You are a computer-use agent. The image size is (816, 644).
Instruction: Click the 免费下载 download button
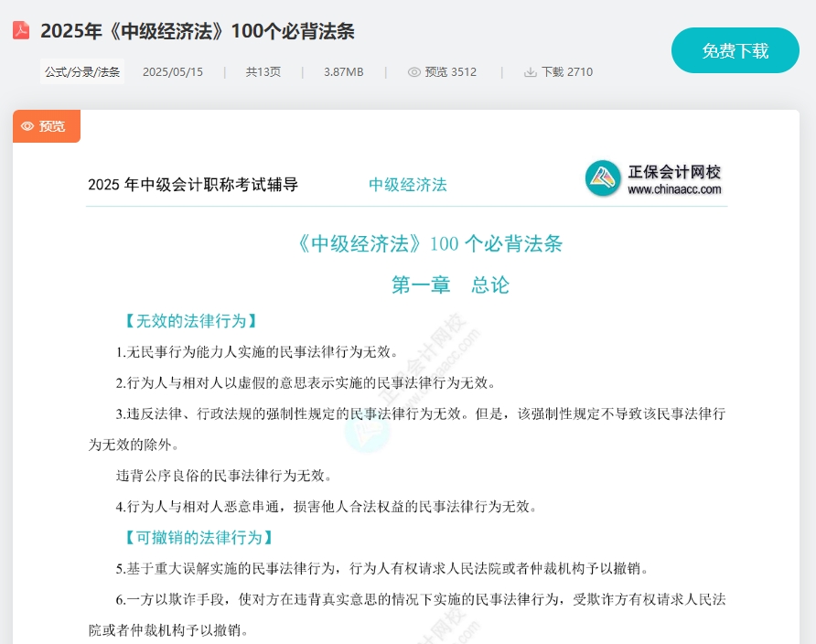[x=735, y=50]
